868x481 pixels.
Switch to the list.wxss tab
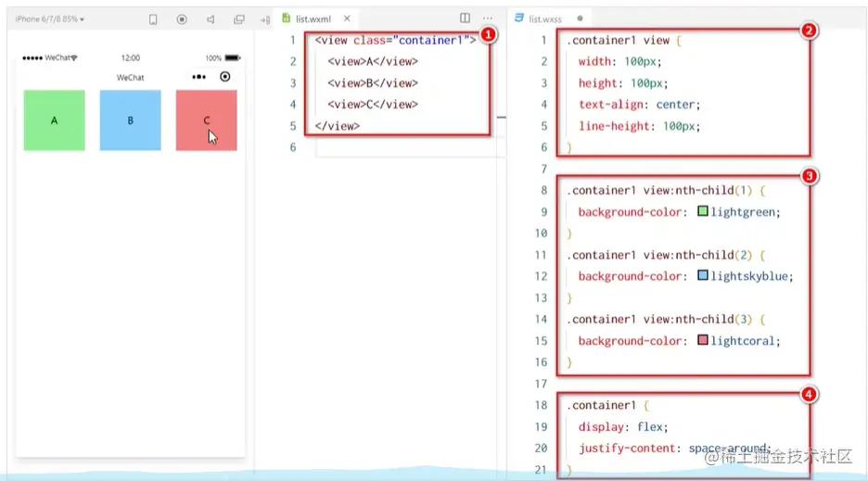[544, 19]
